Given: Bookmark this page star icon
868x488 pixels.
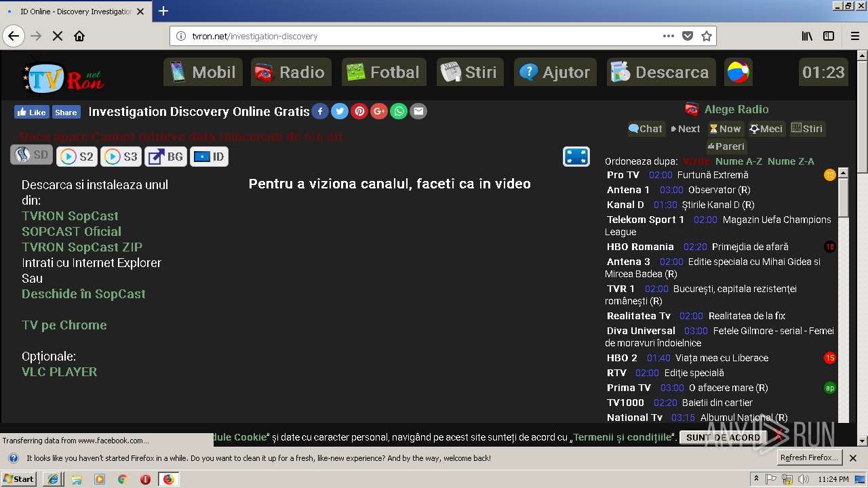Looking at the screenshot, I should tap(707, 36).
